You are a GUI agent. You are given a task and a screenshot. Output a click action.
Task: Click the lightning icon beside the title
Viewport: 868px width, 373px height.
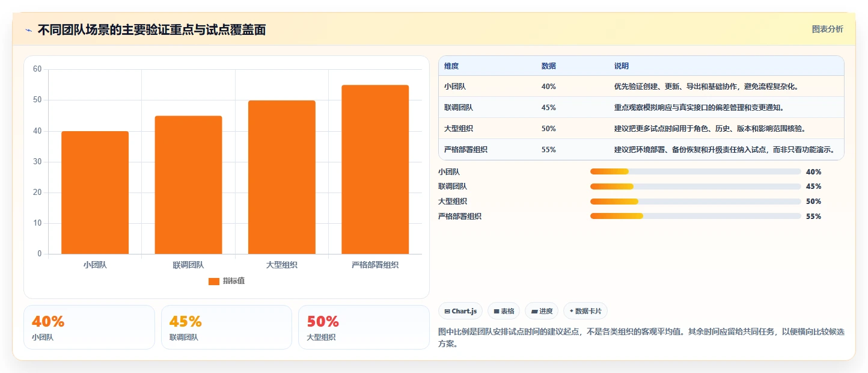[28, 30]
